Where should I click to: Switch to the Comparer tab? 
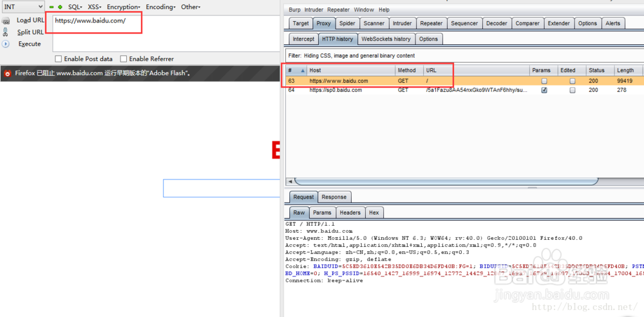click(x=527, y=23)
